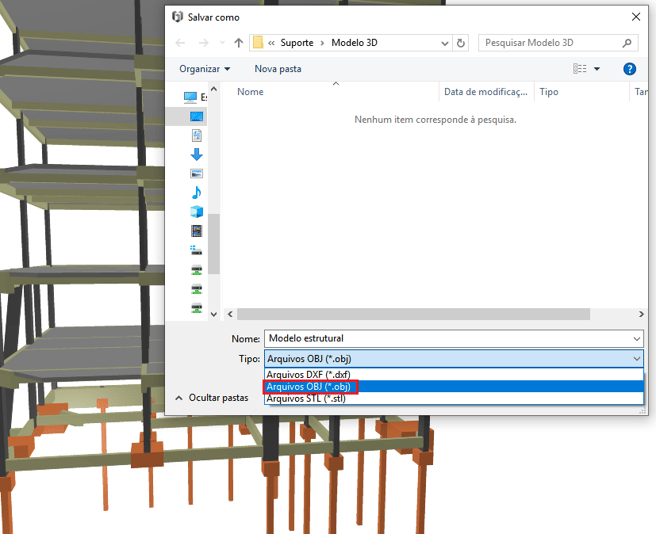Image resolution: width=656 pixels, height=534 pixels.
Task: Expand the view options dropdown arrow
Action: coord(597,69)
